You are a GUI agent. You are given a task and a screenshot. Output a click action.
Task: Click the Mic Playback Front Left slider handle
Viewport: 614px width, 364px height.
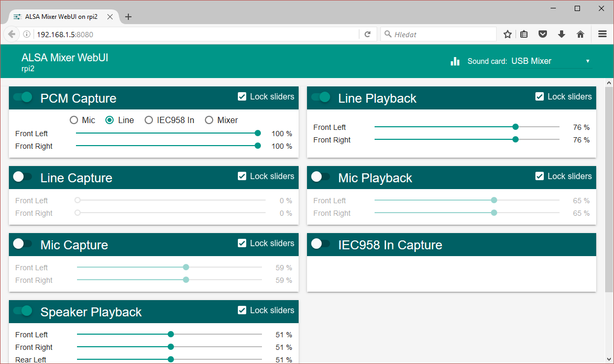pyautogui.click(x=494, y=200)
